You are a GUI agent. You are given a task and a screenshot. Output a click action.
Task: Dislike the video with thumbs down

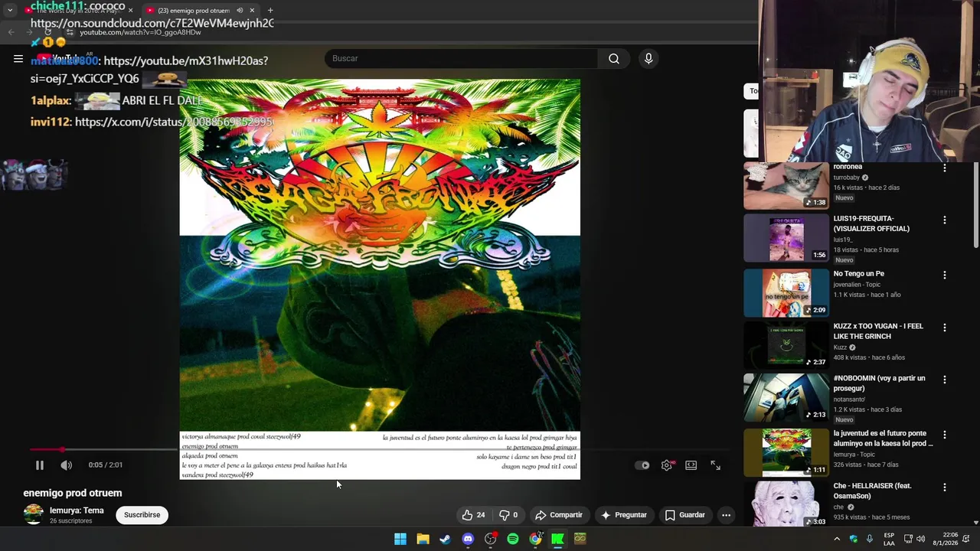pos(509,515)
